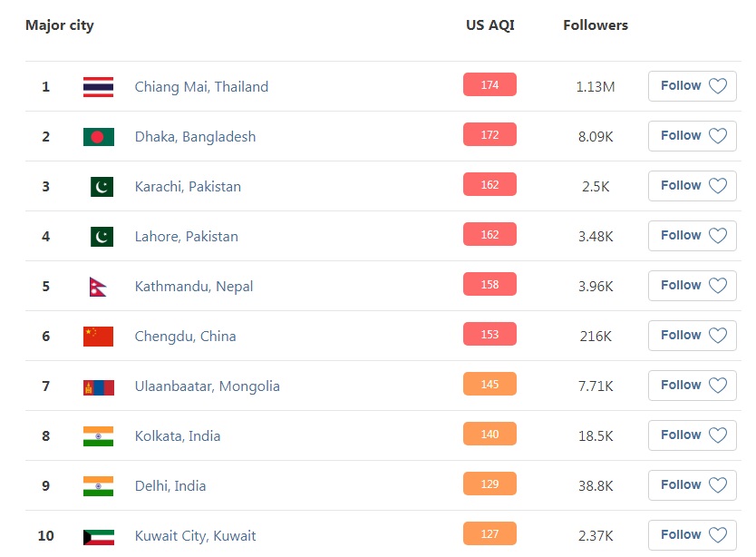
Task: Open the Dhaka, Bangladesh city link
Action: click(x=195, y=137)
